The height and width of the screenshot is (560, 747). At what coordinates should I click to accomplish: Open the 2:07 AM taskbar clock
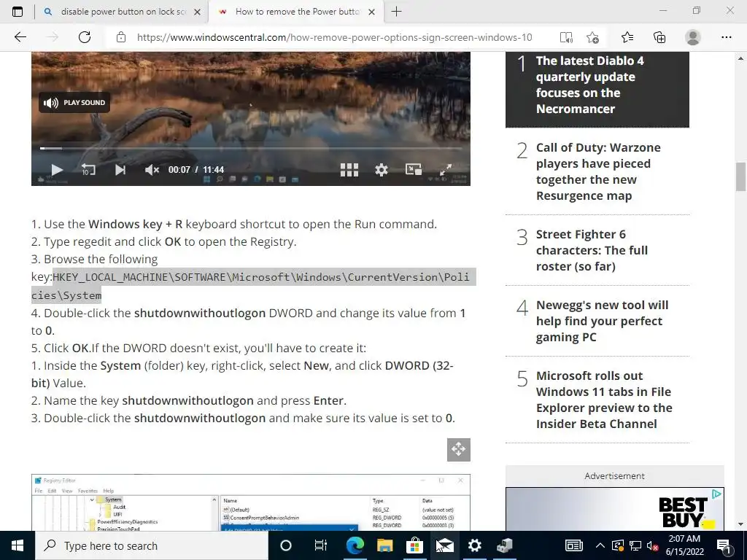684,545
